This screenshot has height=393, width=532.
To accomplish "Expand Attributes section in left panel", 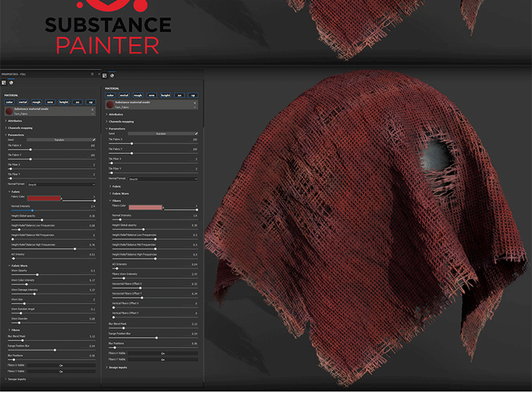I will [x=13, y=121].
